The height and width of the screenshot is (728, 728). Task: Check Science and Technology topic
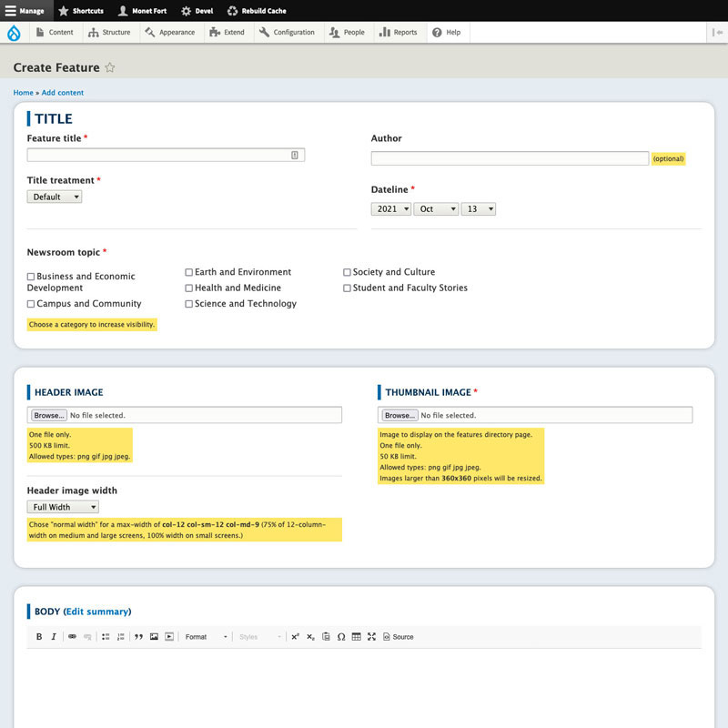click(189, 304)
